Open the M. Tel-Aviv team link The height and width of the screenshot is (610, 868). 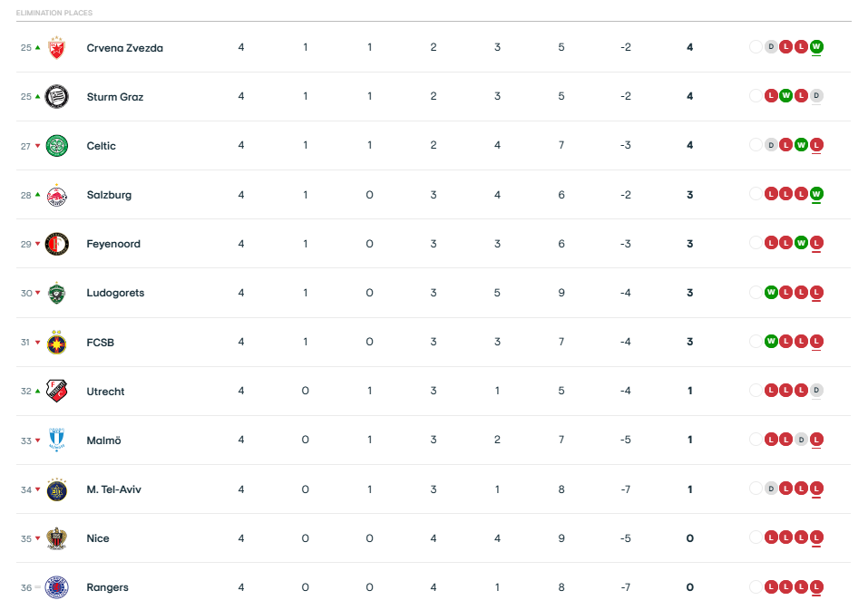[113, 489]
